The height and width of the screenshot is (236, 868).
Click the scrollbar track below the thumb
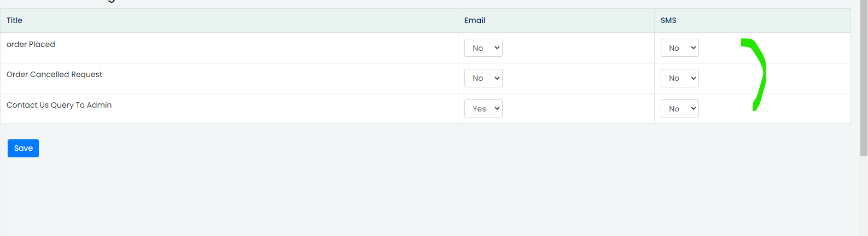(864, 196)
